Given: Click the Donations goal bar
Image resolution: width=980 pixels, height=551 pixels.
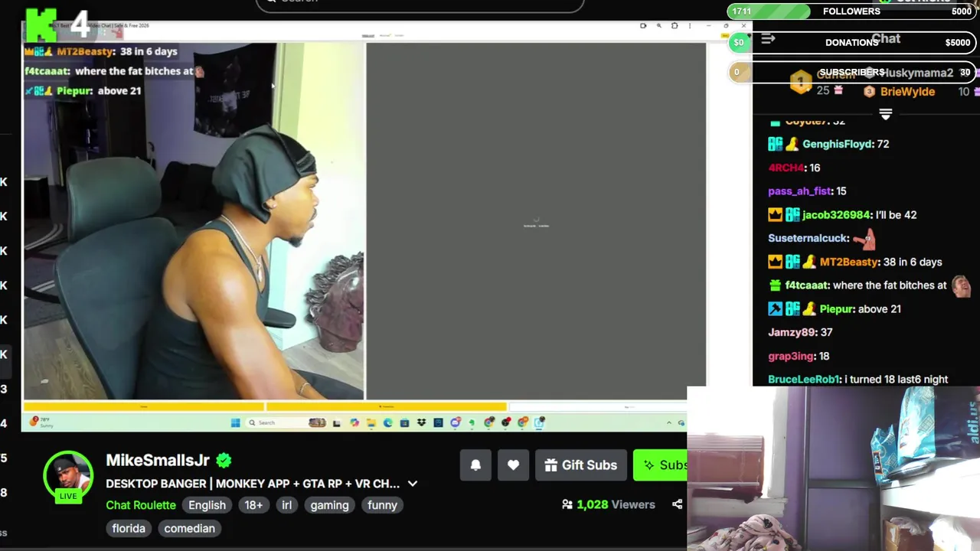Looking at the screenshot, I should click(x=851, y=42).
